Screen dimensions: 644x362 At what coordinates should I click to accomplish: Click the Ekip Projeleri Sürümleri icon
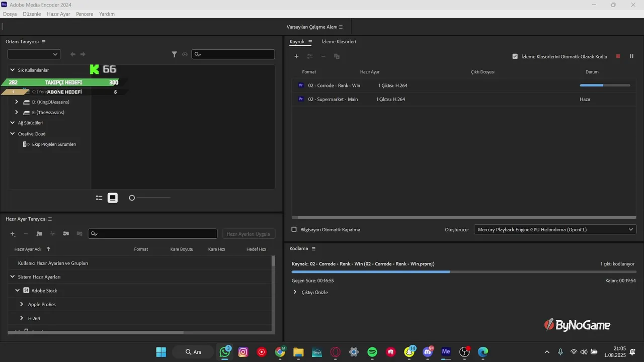point(26,144)
